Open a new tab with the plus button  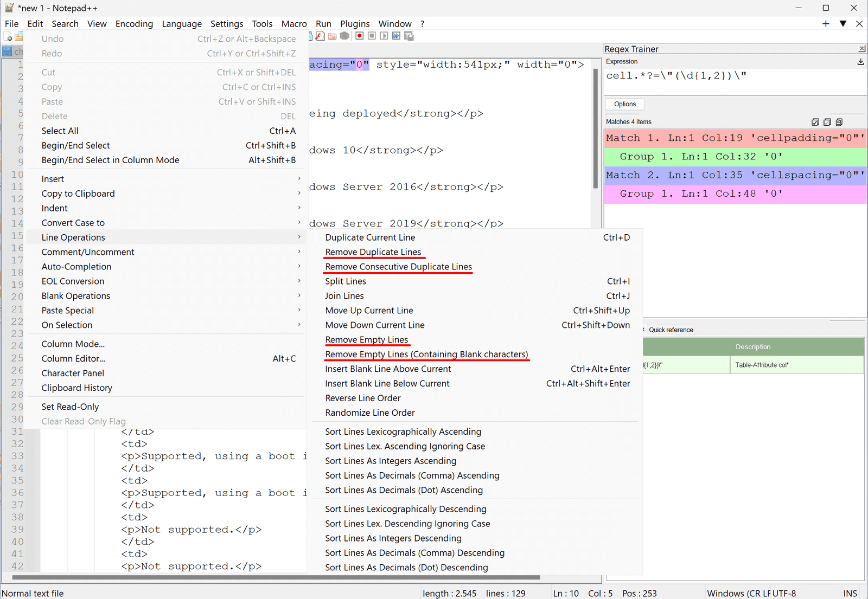click(825, 23)
